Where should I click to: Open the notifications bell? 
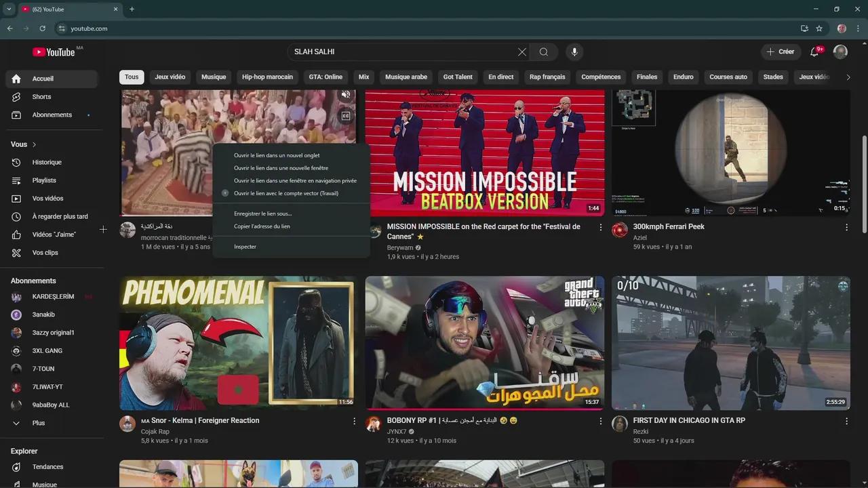click(815, 52)
